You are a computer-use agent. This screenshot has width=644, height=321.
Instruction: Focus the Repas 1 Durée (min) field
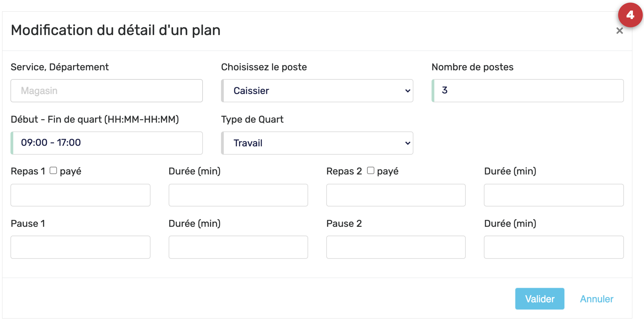point(238,195)
